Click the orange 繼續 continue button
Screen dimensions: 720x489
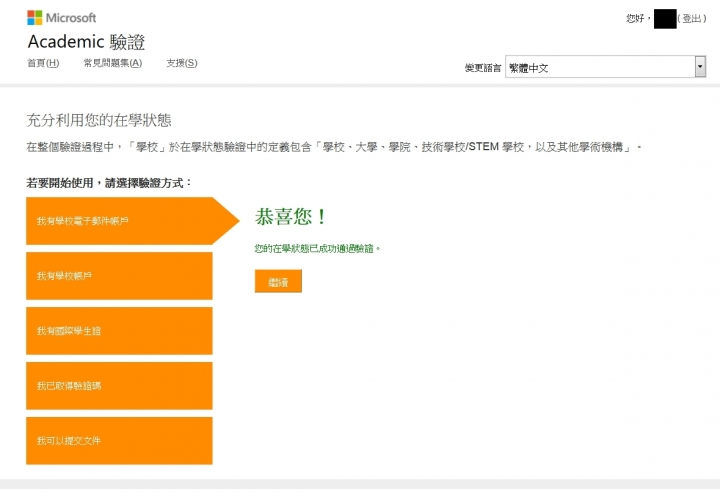[x=278, y=281]
